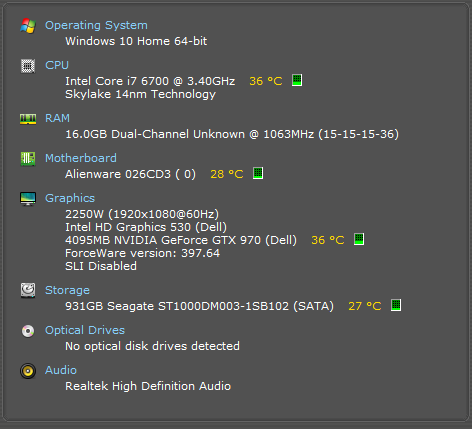Open the Graphics section heading link

pyautogui.click(x=70, y=198)
